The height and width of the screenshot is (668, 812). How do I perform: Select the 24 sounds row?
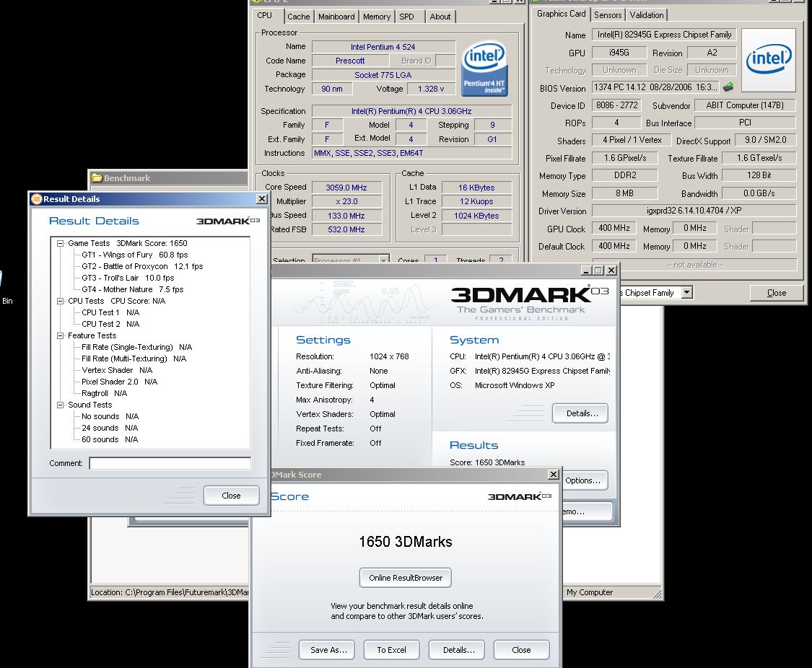coord(109,428)
